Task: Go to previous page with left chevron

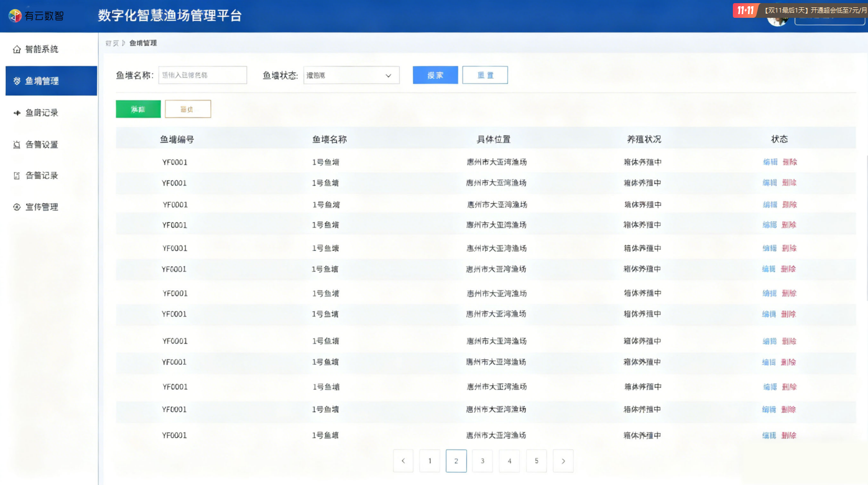Action: point(403,461)
